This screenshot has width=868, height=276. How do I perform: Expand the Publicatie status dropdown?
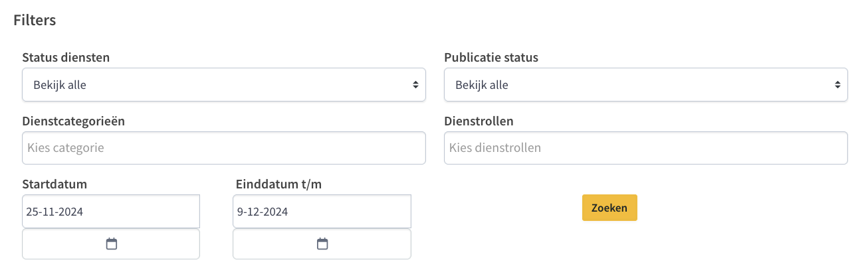646,84
